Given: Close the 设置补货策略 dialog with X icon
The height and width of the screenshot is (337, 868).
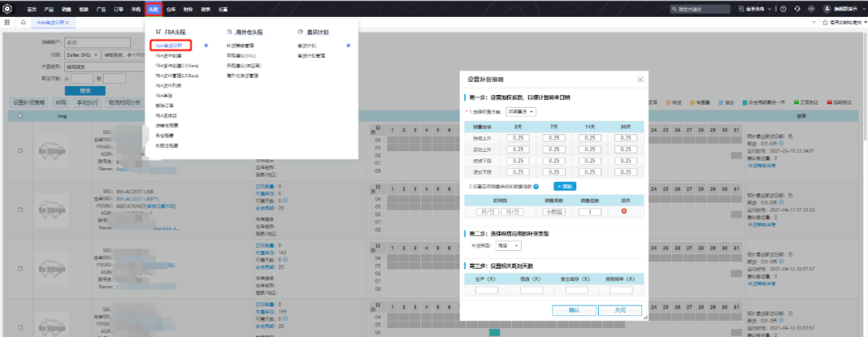Looking at the screenshot, I should coord(640,80).
